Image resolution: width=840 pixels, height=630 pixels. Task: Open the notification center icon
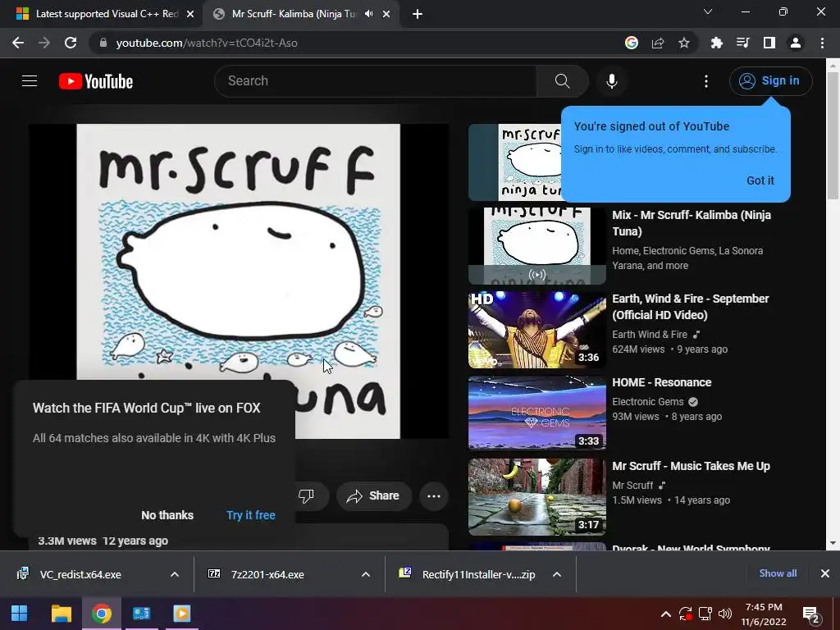[811, 614]
